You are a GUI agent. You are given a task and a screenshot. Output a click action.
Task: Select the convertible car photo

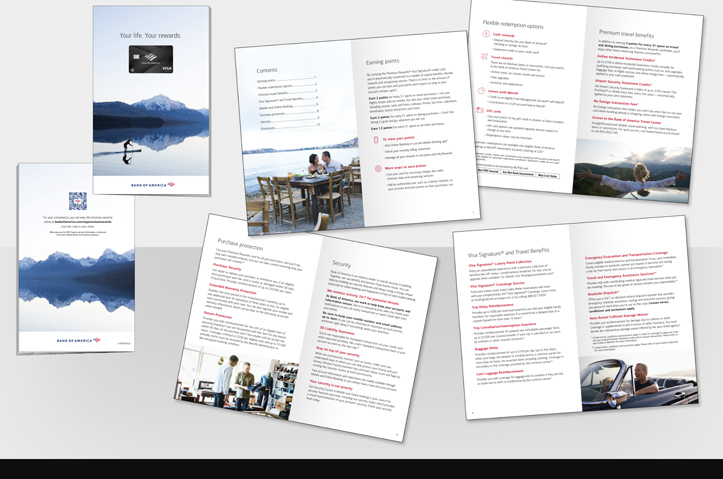pos(639,382)
